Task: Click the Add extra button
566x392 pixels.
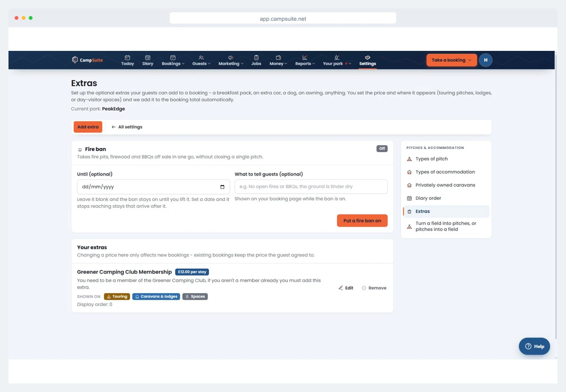Action: point(88,127)
